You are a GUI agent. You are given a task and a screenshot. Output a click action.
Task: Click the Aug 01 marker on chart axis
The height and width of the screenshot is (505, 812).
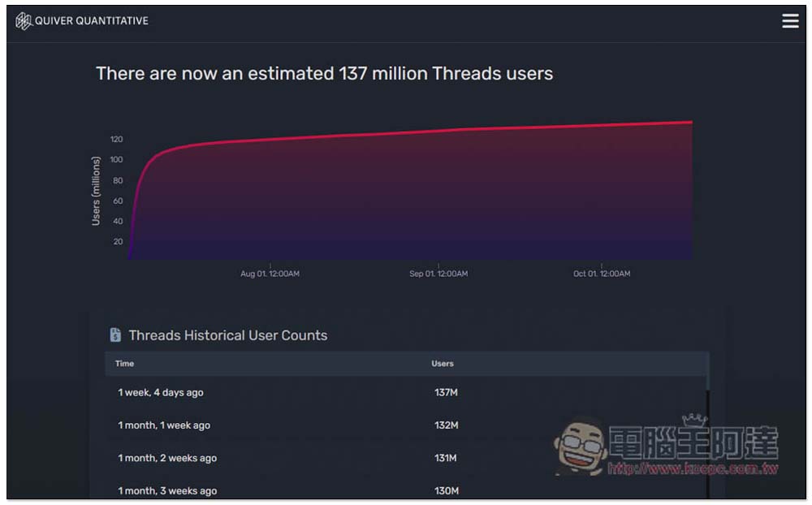270,274
